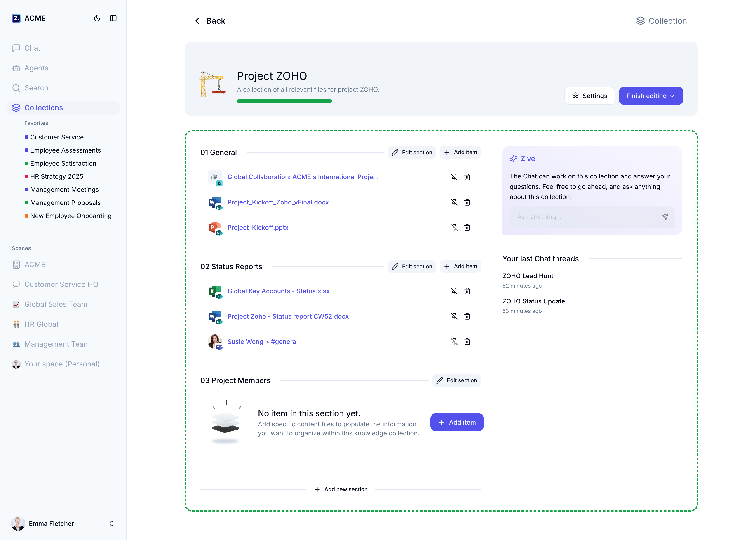Open Emma Fletcher account switcher

tap(111, 523)
